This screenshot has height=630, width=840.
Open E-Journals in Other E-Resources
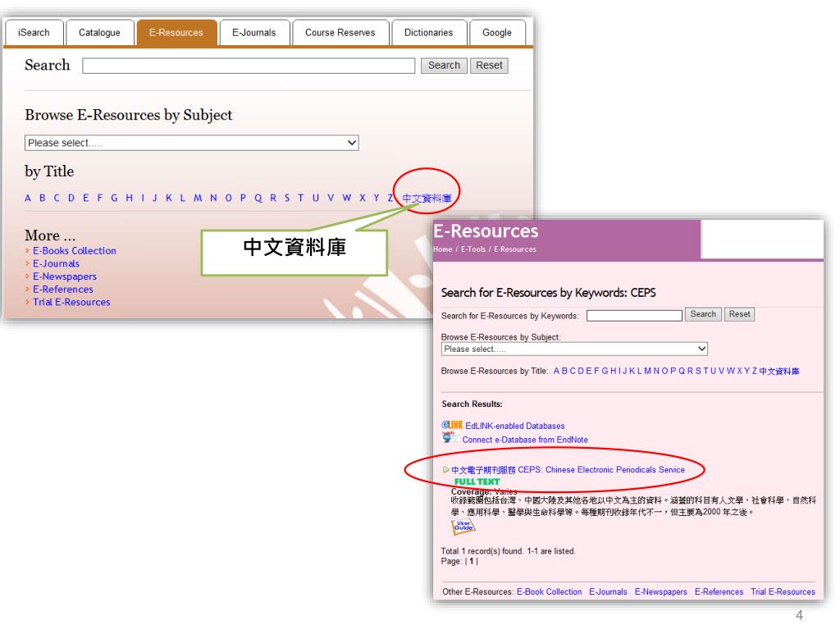pos(608,592)
